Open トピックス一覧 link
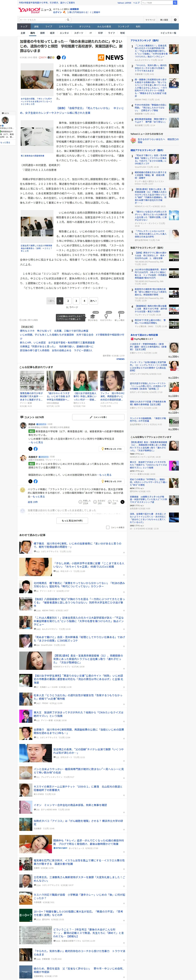Screen dimensions: 196x980 click(x=168, y=33)
